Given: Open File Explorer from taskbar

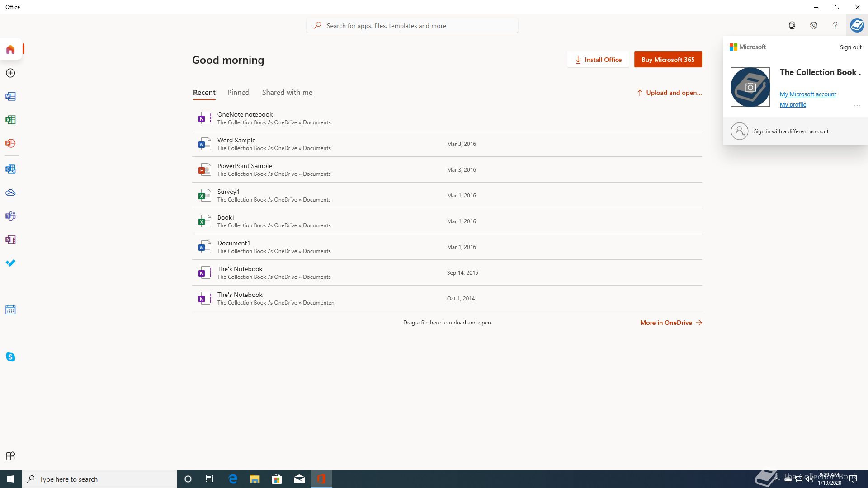Looking at the screenshot, I should tap(255, 479).
